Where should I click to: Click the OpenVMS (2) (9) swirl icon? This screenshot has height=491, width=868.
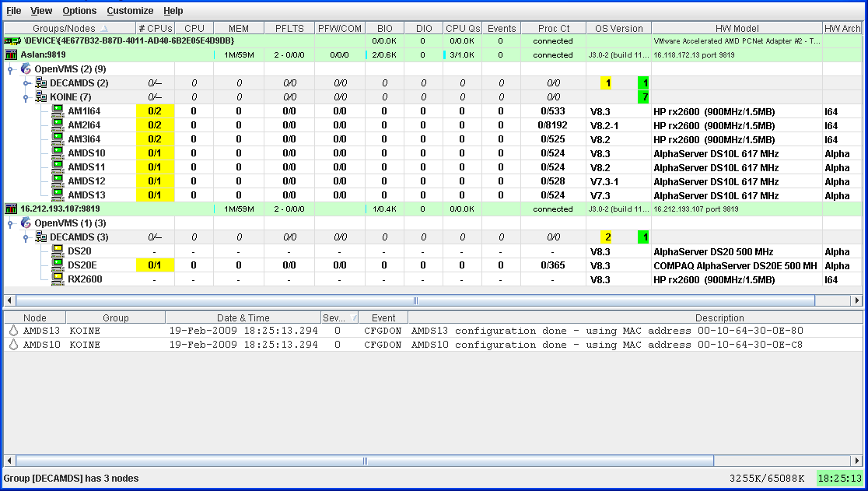coord(26,68)
